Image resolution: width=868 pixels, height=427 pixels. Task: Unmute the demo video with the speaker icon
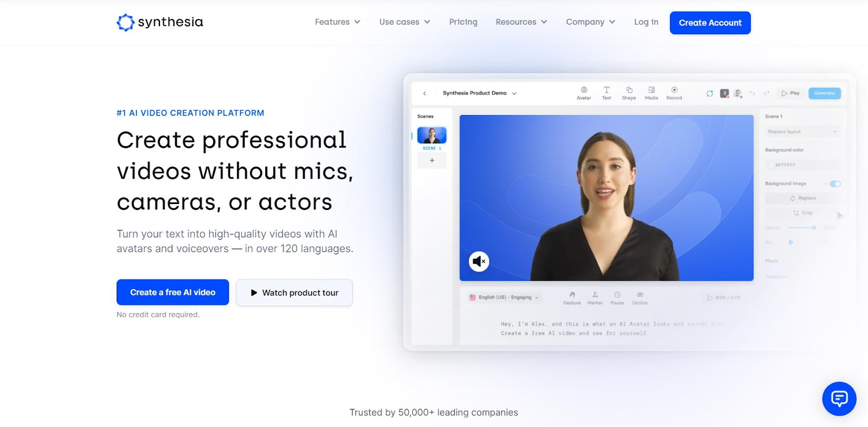tap(479, 262)
